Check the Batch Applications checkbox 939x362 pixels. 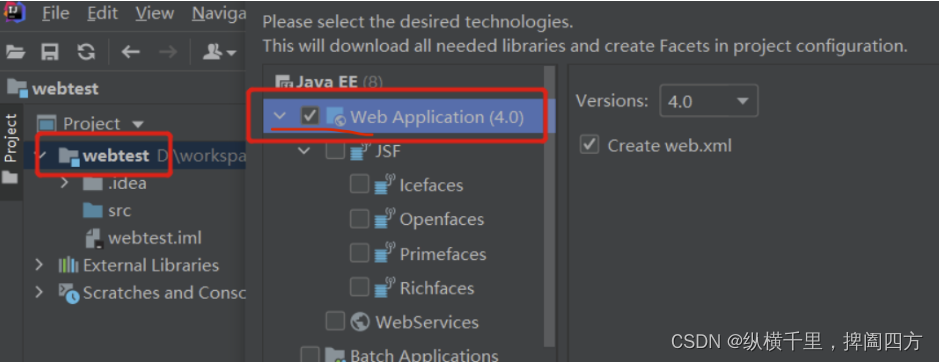coord(310,355)
